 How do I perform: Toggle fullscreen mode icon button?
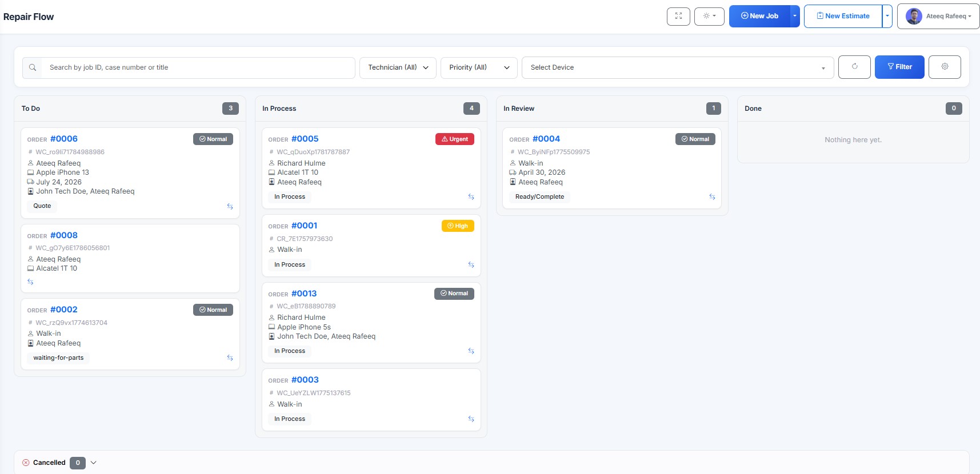[x=678, y=17]
